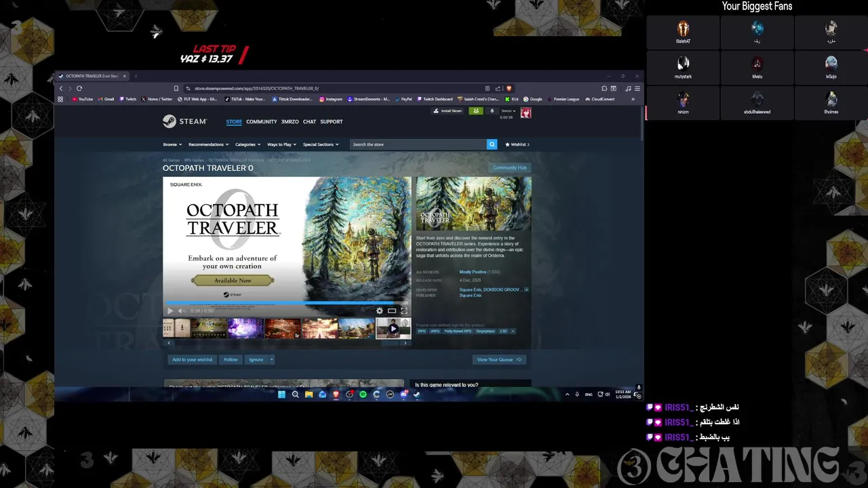This screenshot has height=488, width=868.
Task: Reload the Steam store page
Action: 79,88
